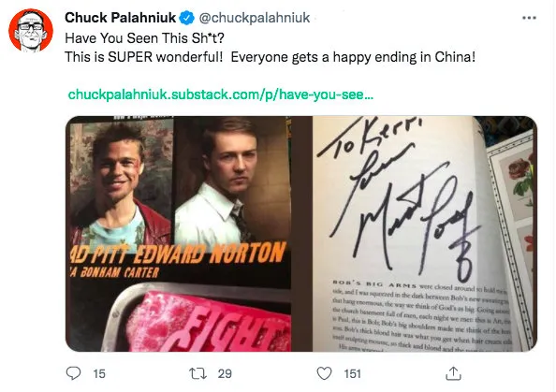View the reply count 15
Image resolution: width=556 pixels, height=392 pixels.
[99, 374]
